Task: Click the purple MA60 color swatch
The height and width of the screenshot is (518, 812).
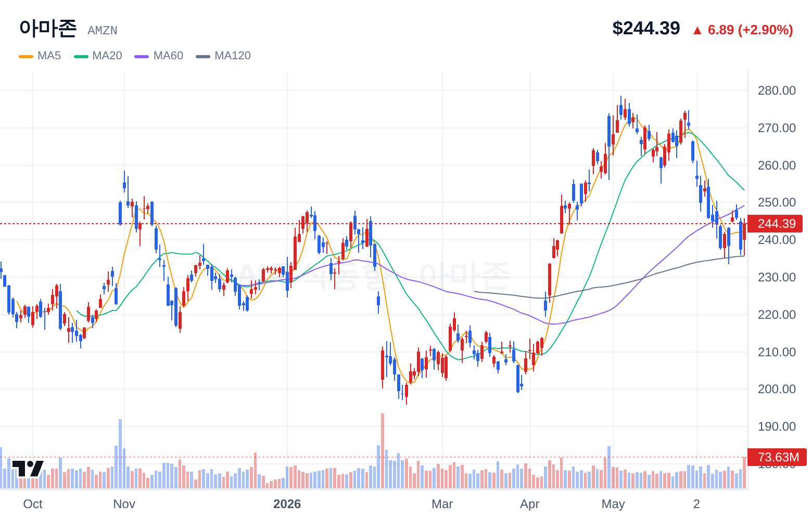Action: pos(142,56)
